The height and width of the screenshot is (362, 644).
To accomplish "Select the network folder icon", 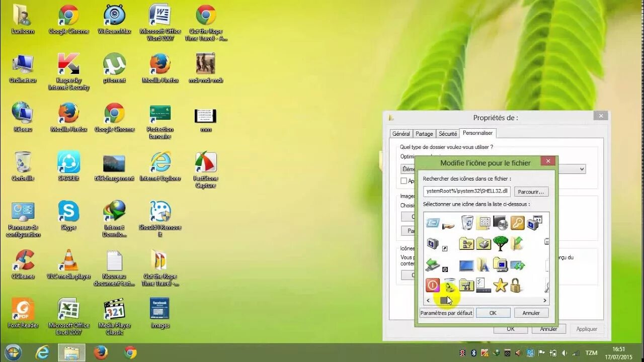I will click(467, 244).
